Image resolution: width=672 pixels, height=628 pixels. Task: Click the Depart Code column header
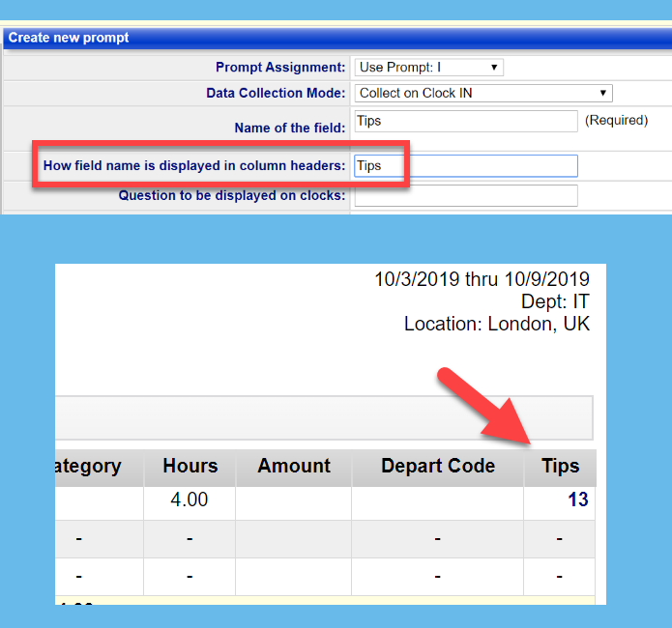coord(437,467)
